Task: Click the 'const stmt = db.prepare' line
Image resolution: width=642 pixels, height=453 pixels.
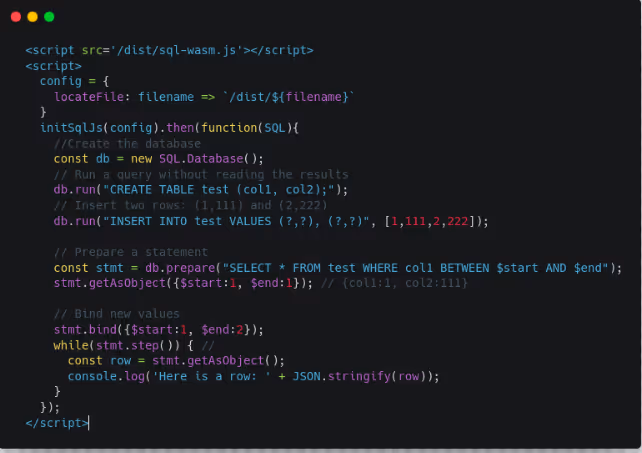Action: click(x=338, y=268)
